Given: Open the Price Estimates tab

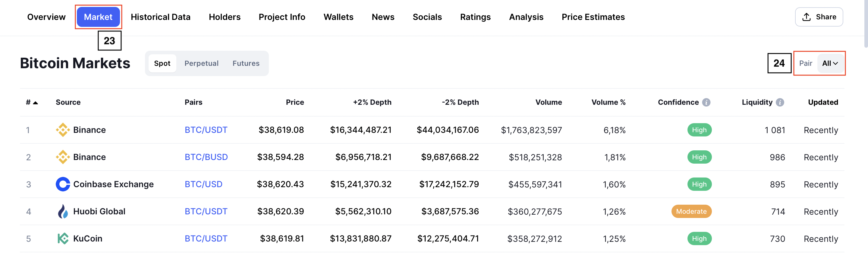Looking at the screenshot, I should (593, 17).
